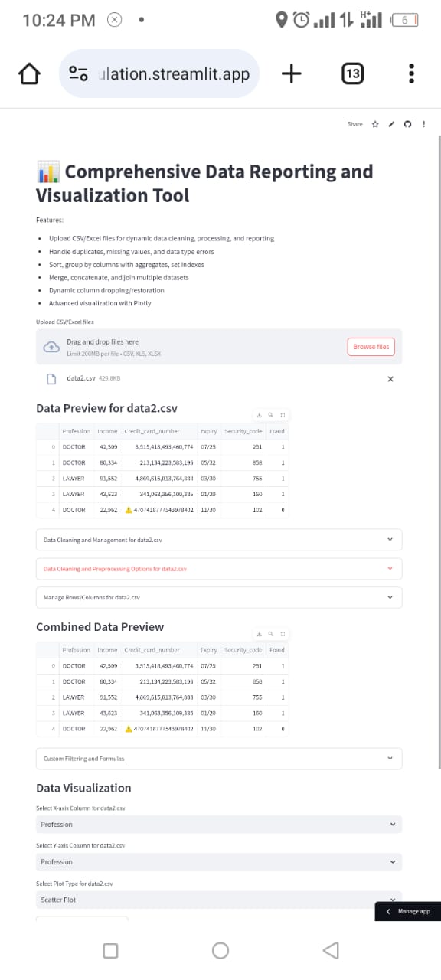Click the page vertical scrollbar
The height and width of the screenshot is (980, 441).
(439, 452)
